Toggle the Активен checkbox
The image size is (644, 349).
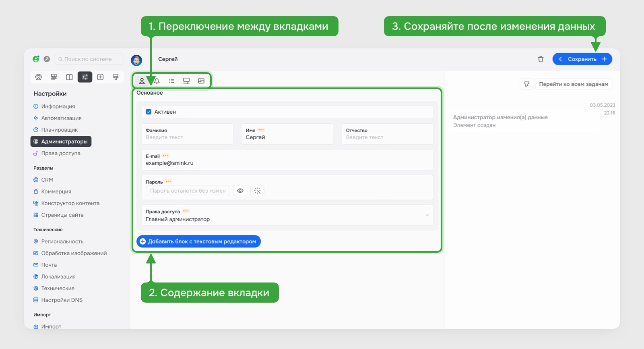click(149, 112)
